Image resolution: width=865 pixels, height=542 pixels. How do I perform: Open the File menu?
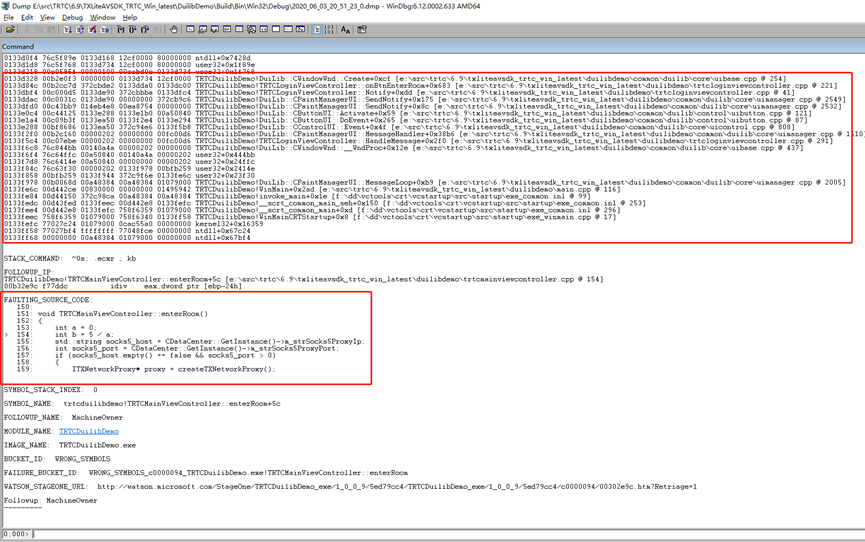point(8,17)
